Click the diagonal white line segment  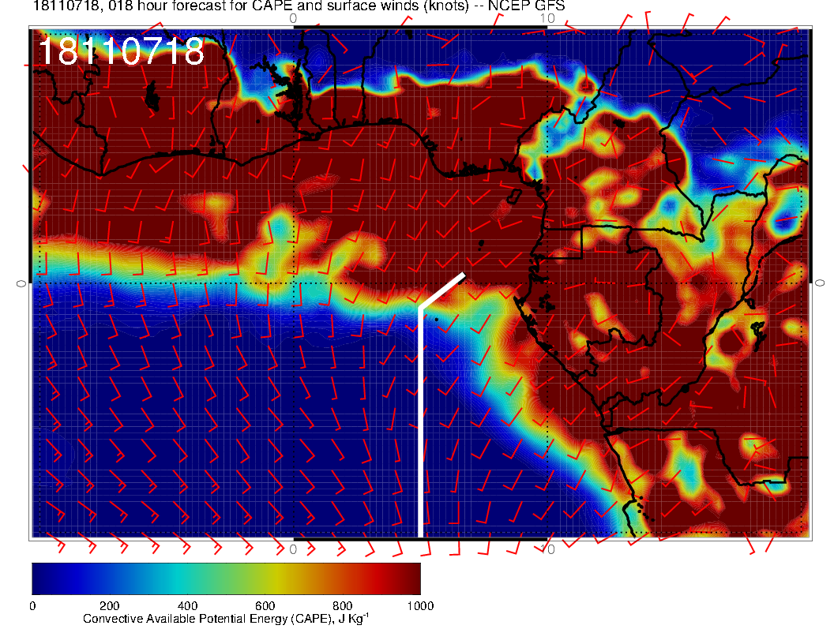pos(442,290)
